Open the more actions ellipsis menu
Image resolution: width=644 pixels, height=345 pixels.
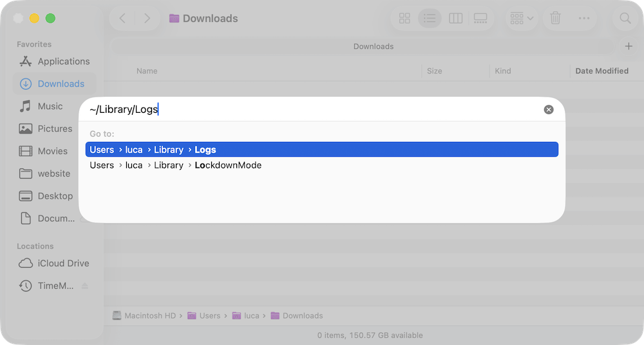coord(584,18)
